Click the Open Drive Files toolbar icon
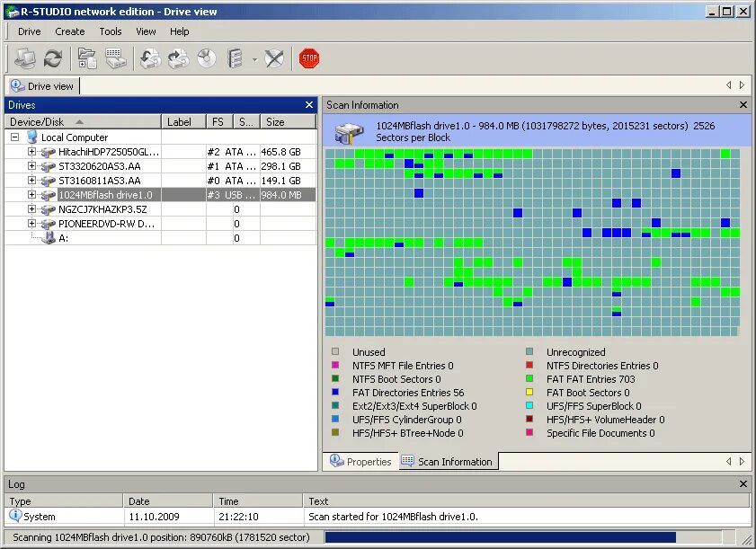 [x=87, y=58]
